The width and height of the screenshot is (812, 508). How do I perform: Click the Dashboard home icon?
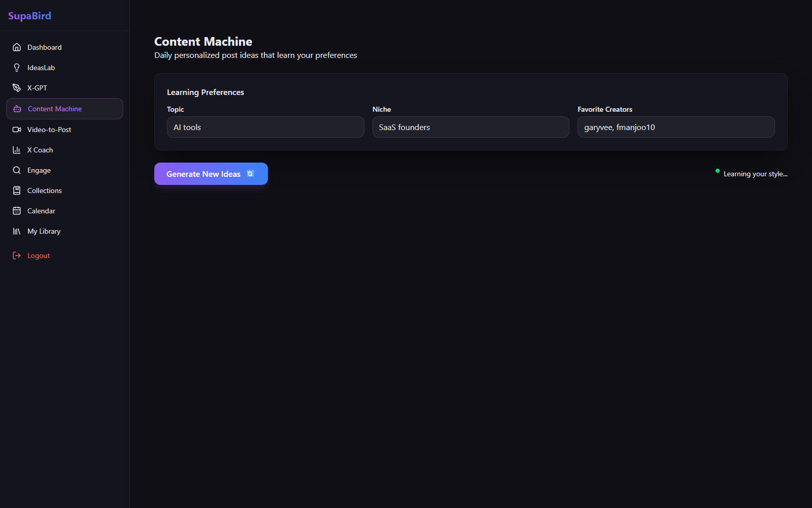17,47
